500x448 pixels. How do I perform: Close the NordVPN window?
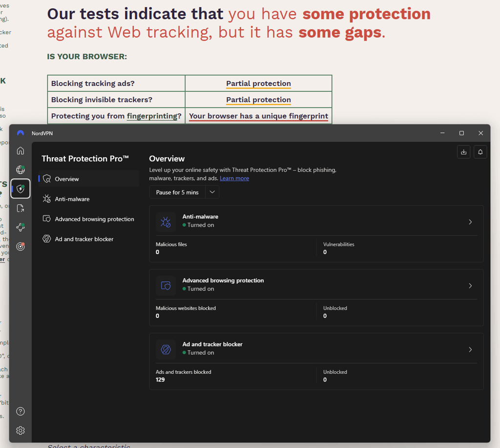point(480,133)
